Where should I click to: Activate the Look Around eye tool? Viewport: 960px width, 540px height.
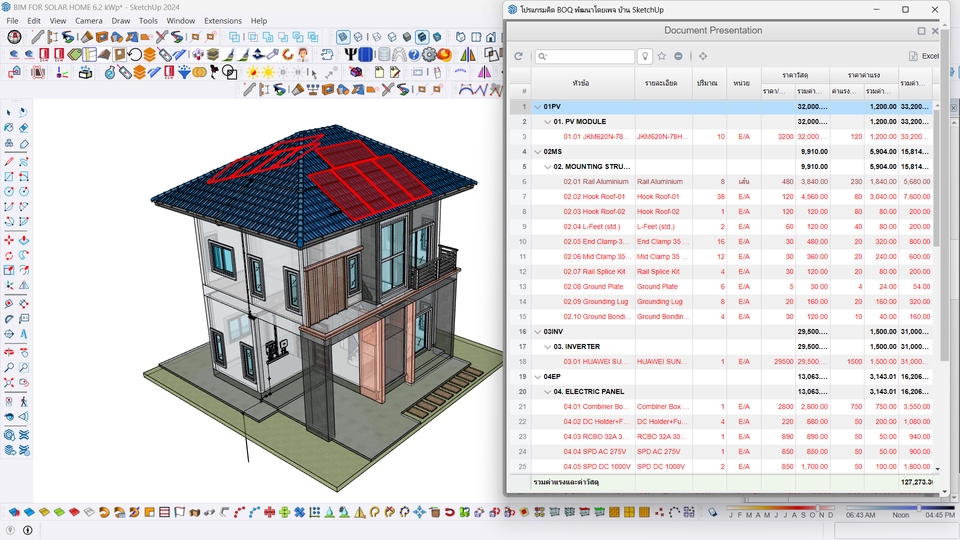coord(9,417)
